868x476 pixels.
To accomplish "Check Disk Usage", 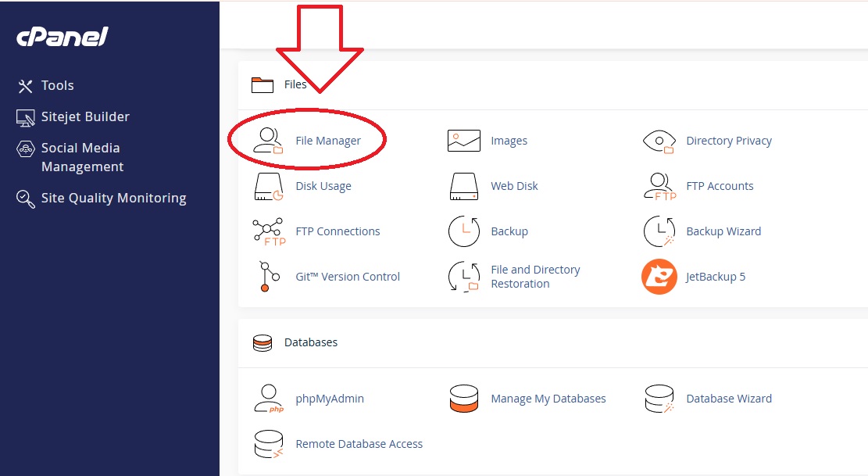I will click(323, 186).
